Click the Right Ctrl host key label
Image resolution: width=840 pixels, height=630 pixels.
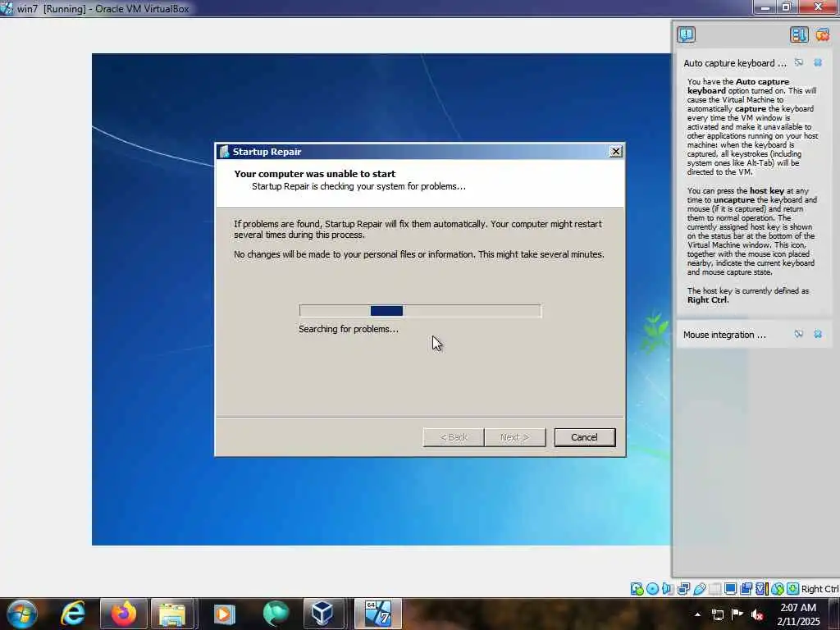point(819,589)
